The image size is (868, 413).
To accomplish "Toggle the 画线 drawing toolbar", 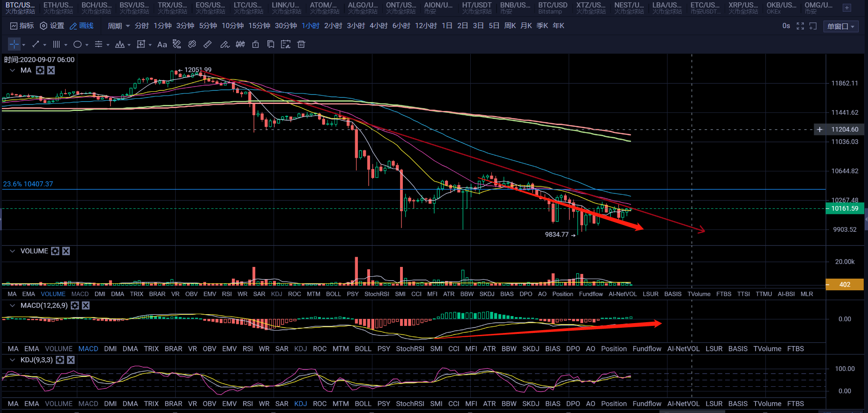I will (82, 26).
